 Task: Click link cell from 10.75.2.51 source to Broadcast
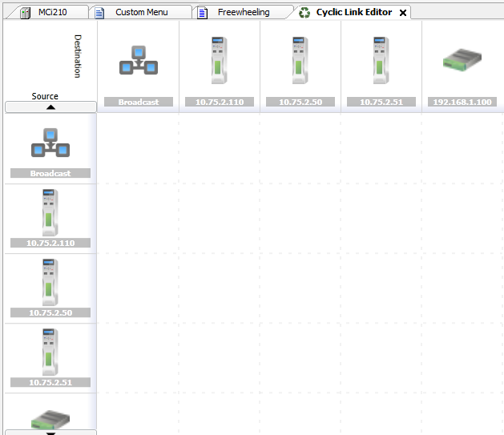pyautogui.click(x=138, y=358)
